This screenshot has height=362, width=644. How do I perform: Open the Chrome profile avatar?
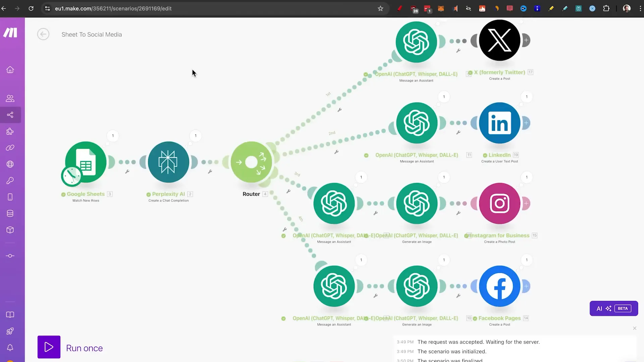pos(627,8)
